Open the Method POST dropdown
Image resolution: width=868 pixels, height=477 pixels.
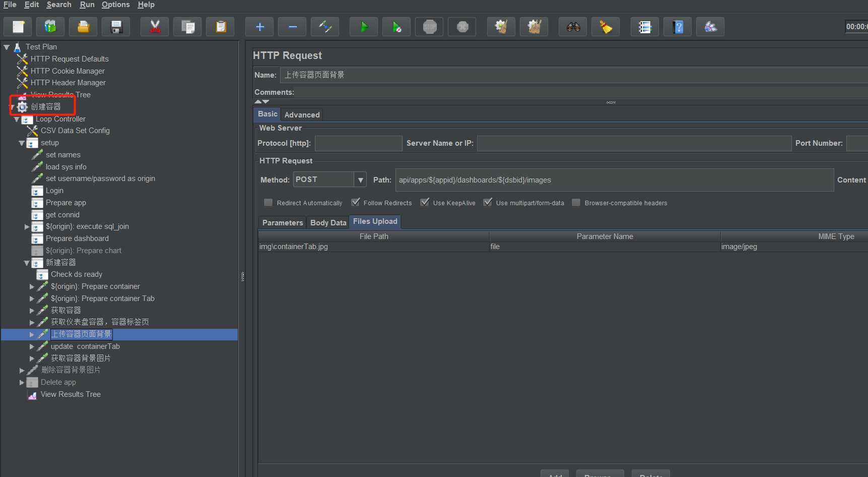(360, 180)
